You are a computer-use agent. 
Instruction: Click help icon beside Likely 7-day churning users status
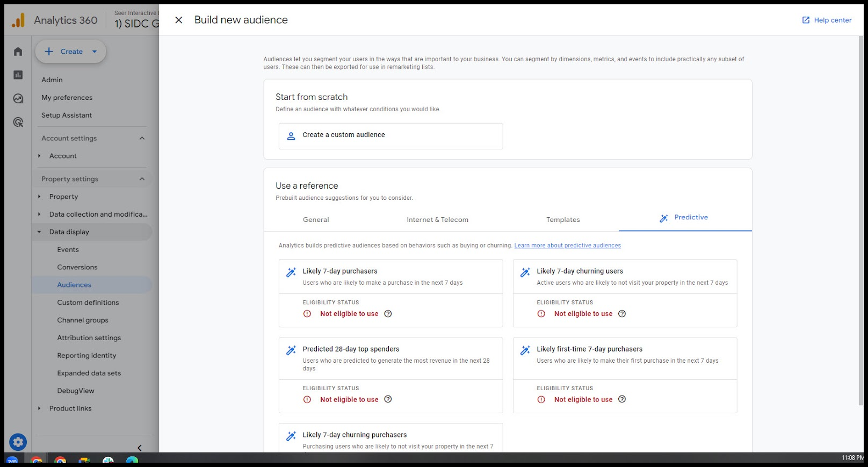622,314
